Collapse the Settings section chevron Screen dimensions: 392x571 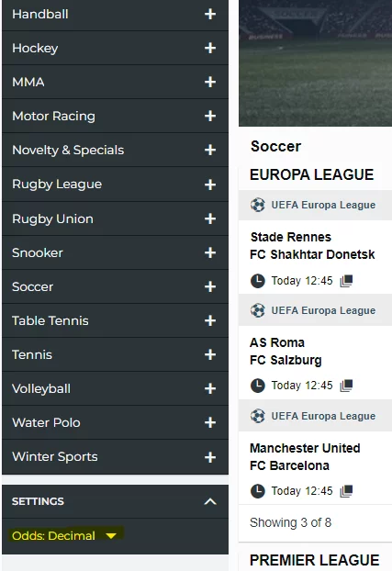pyautogui.click(x=210, y=501)
